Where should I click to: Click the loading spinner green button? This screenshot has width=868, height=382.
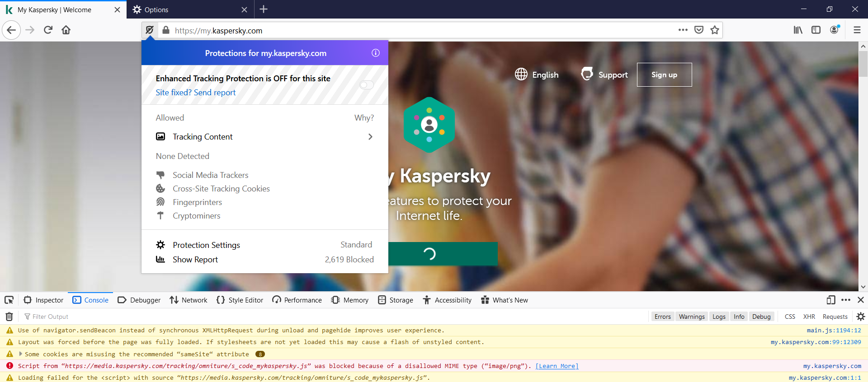click(x=443, y=254)
